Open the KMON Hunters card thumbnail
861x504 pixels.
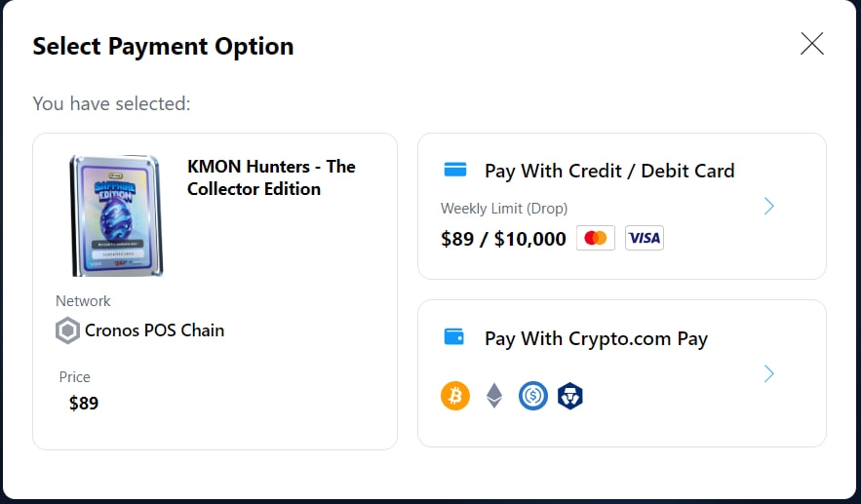point(116,214)
